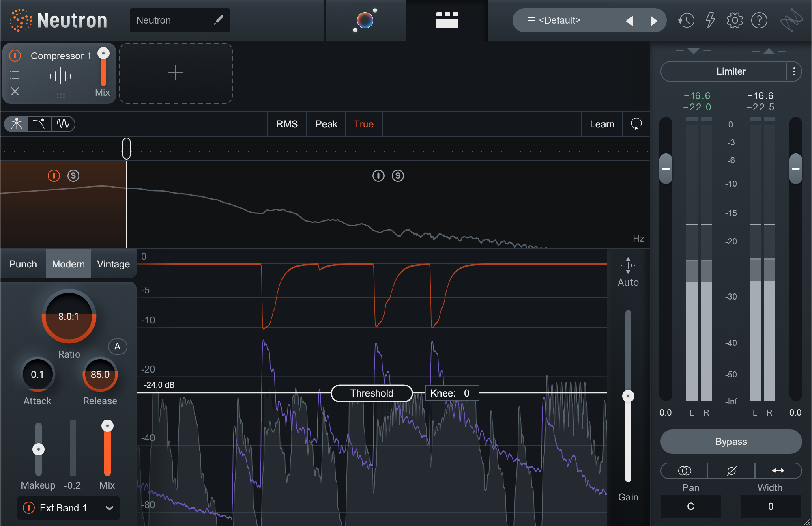This screenshot has height=526, width=812.
Task: Click the Width value field showing 0
Action: [771, 506]
